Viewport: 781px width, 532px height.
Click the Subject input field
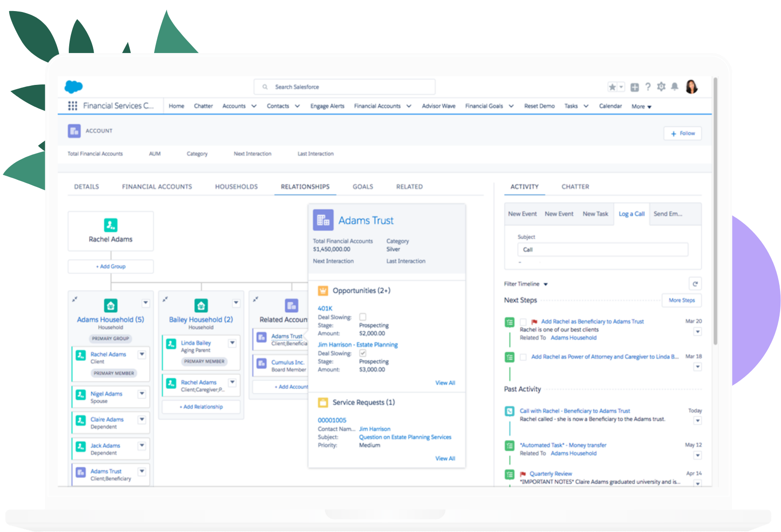pos(602,250)
